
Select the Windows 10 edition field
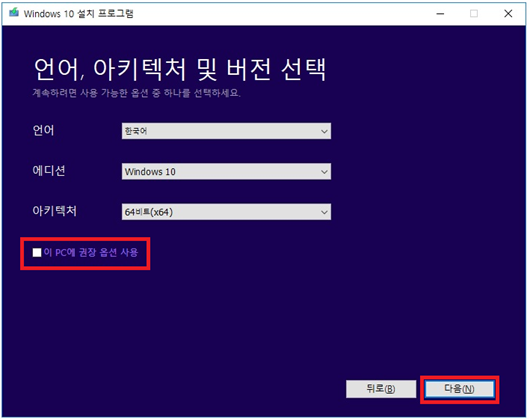coord(226,172)
